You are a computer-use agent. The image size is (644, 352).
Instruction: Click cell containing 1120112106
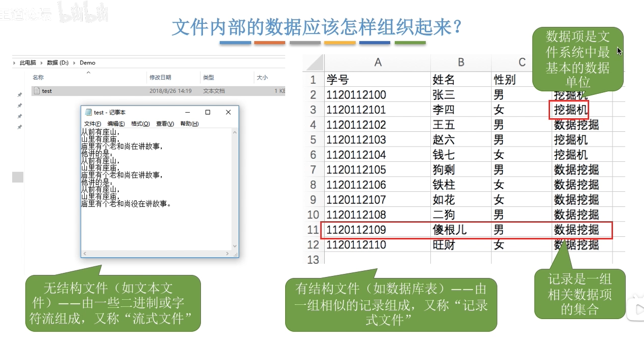378,185
